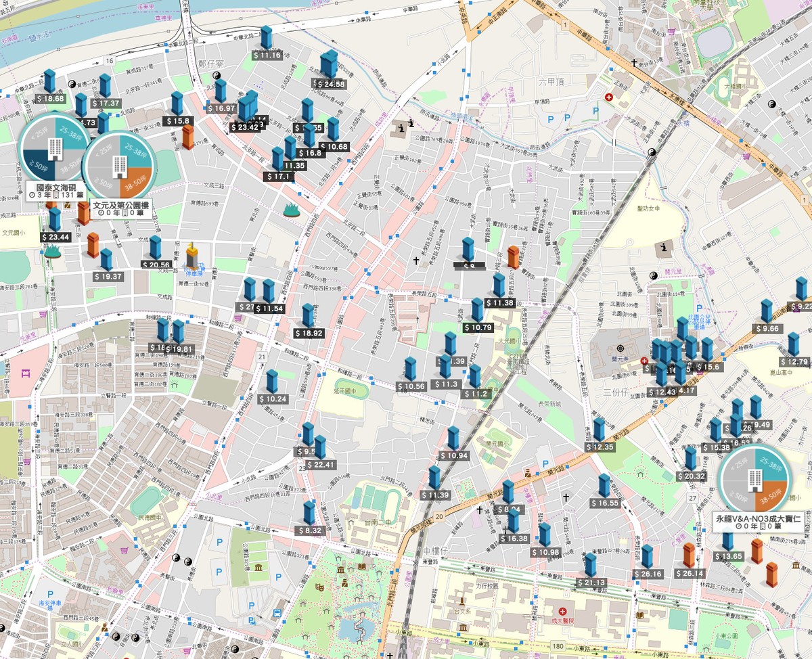Click the building marker priced $ 16.97

221,91
